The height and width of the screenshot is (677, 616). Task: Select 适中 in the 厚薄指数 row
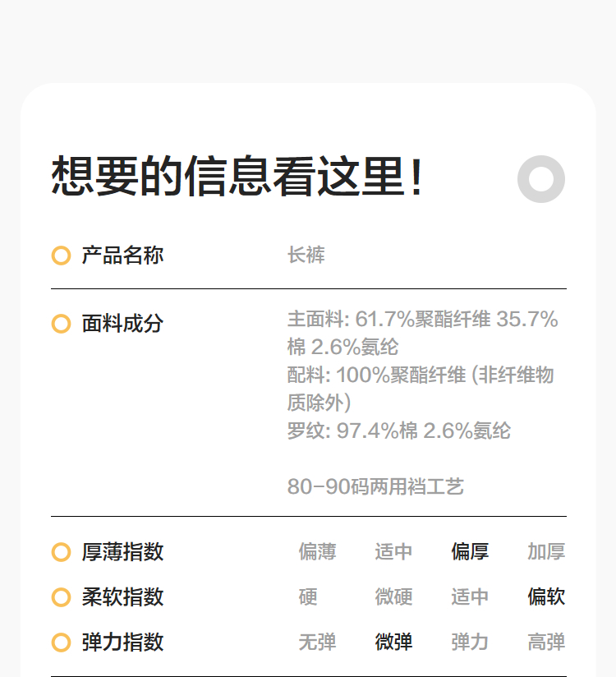point(393,552)
